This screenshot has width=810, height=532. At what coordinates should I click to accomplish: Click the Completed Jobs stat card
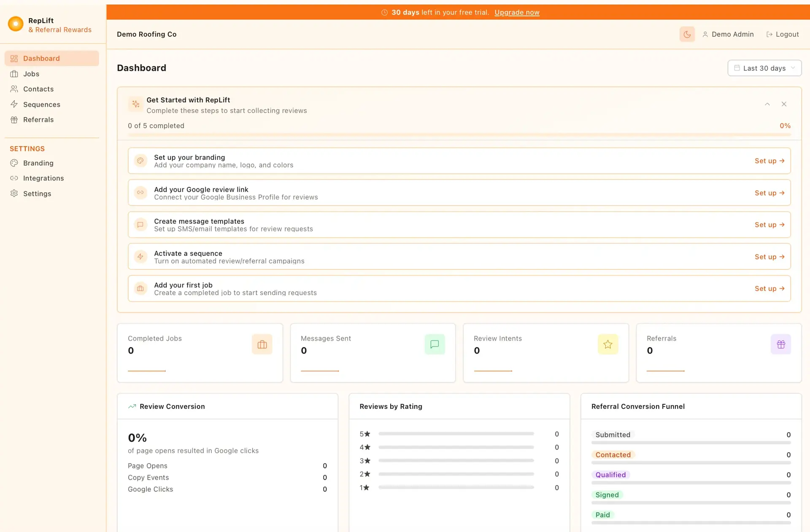tap(200, 353)
